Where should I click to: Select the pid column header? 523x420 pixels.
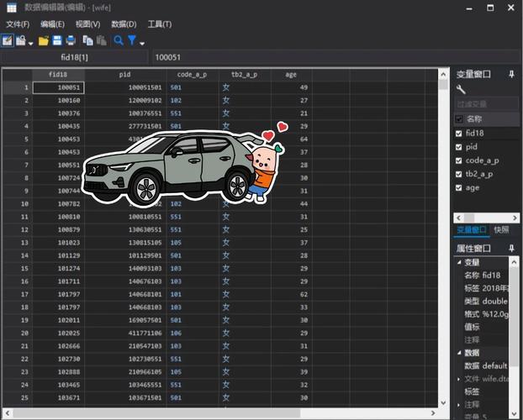125,74
